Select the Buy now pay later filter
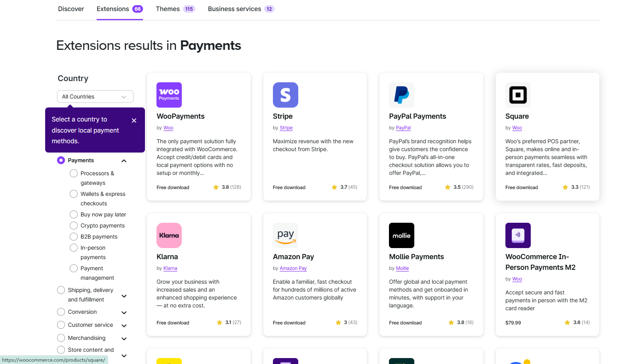 73,214
